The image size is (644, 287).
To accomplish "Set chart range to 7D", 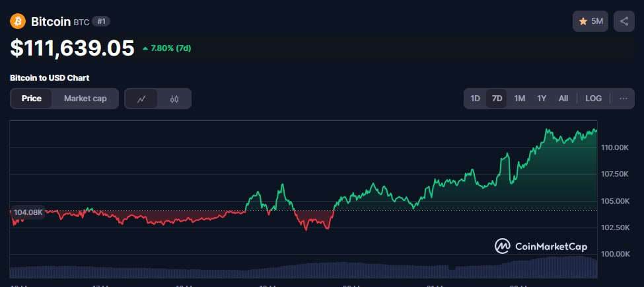I will [497, 99].
